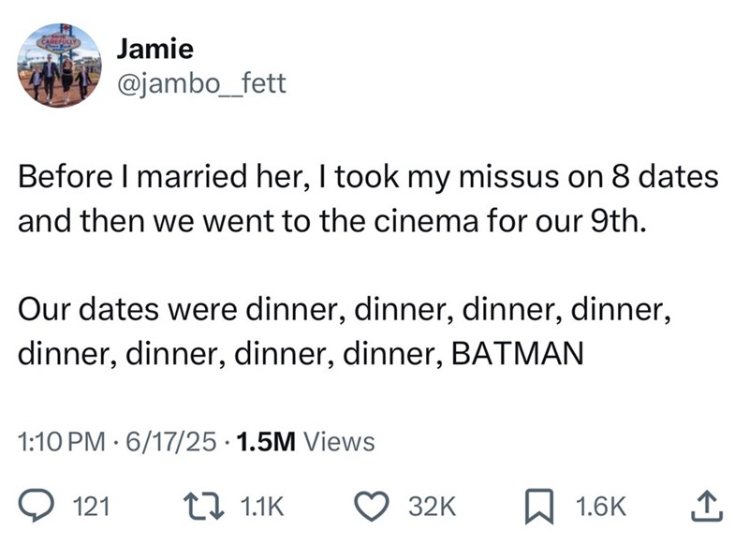Image resolution: width=749 pixels, height=560 pixels.
Task: Repost the tweet via retweet arrows icon
Action: coord(204,507)
